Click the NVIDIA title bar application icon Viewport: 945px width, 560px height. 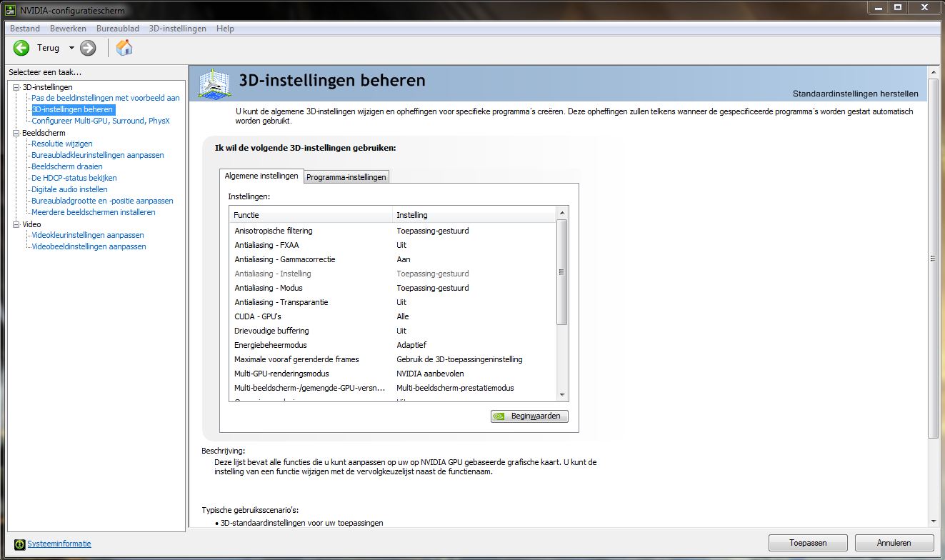[x=11, y=10]
